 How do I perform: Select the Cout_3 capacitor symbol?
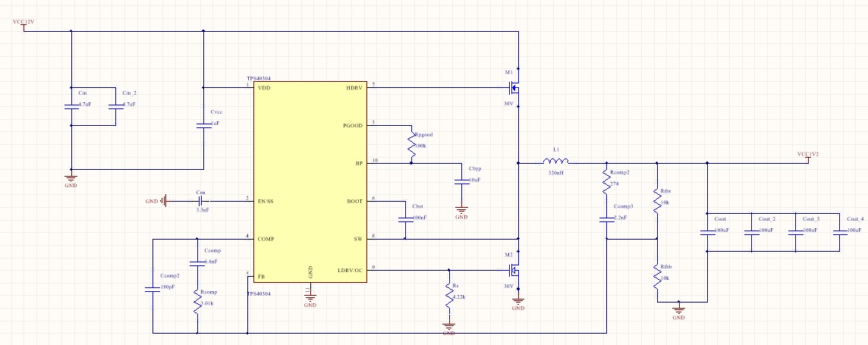tap(795, 232)
